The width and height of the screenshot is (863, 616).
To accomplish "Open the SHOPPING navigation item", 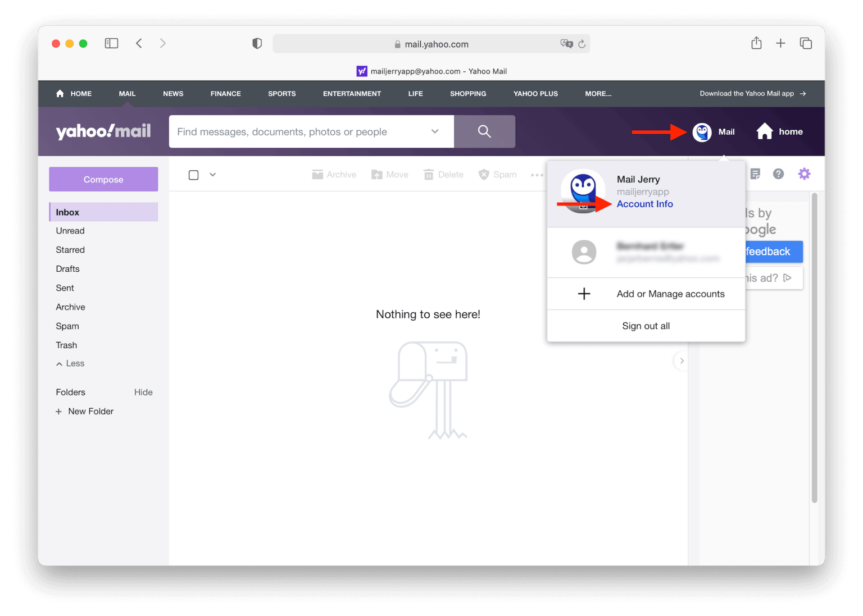I will point(468,94).
